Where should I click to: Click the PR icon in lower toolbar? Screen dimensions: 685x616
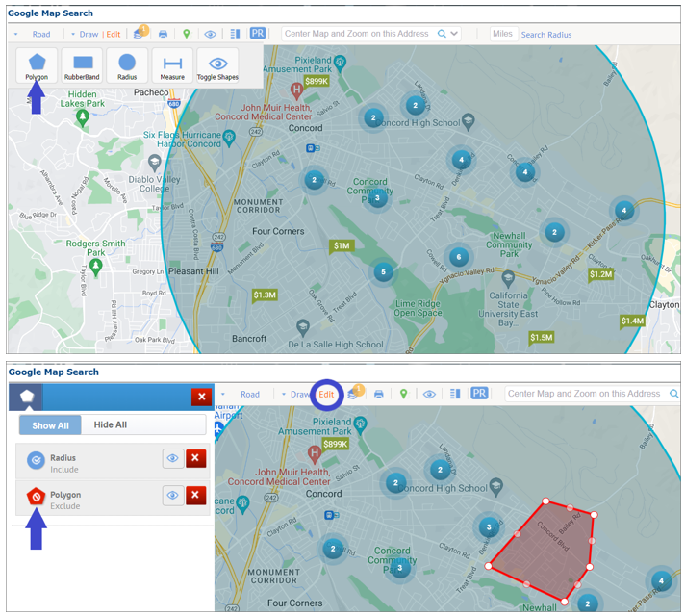click(479, 393)
